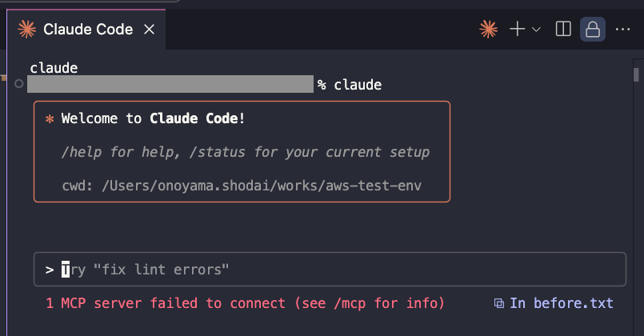Screen dimensions: 644x336
Task: Toggle the editor group lock
Action: pyautogui.click(x=592, y=29)
